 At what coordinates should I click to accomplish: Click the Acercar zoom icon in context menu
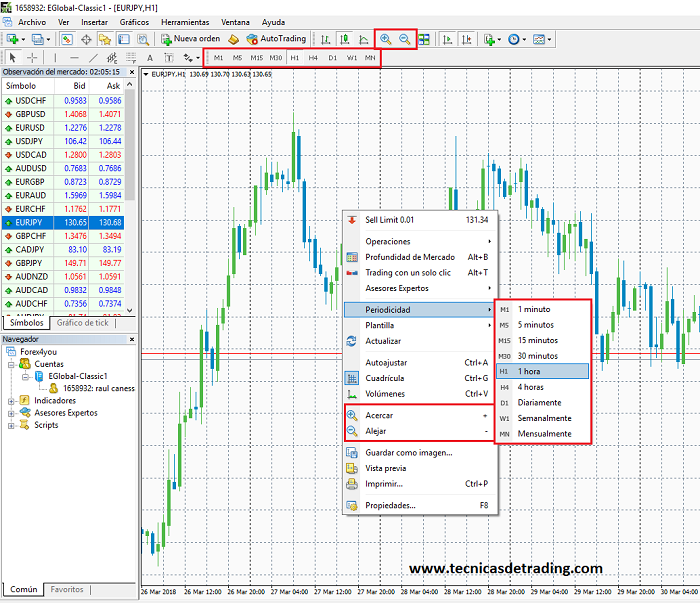pyautogui.click(x=352, y=415)
